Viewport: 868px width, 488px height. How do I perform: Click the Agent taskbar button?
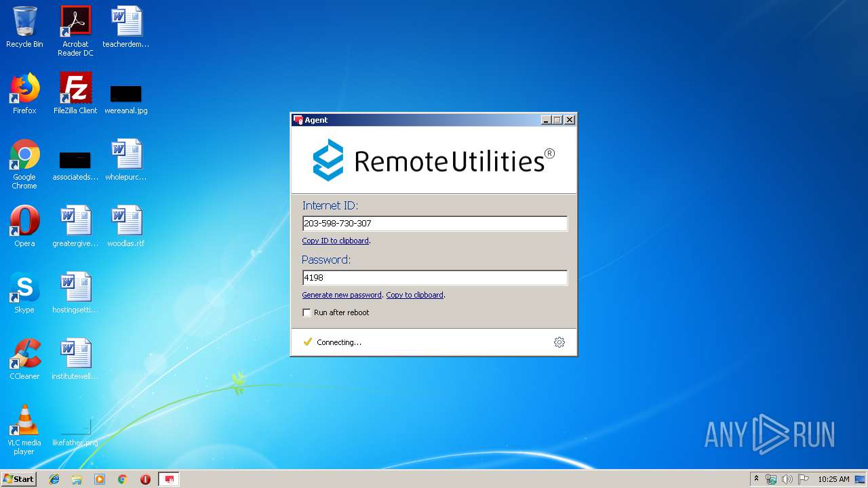tap(169, 479)
